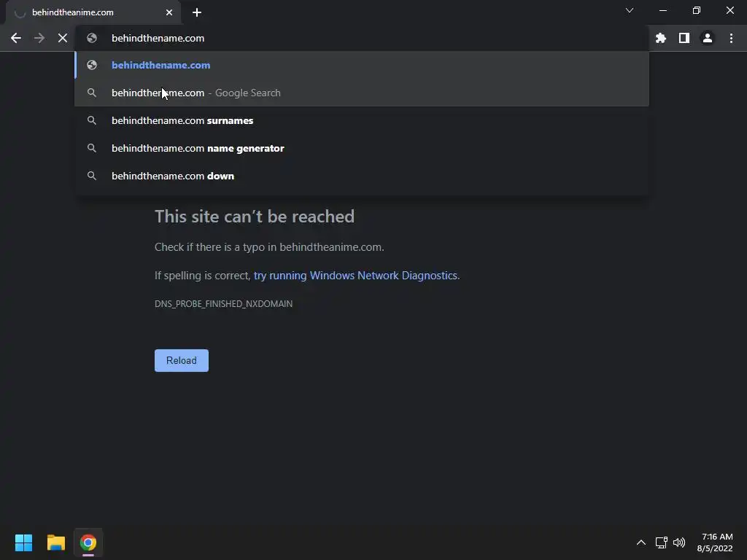Open Chrome's three-dot menu
747x560 pixels.
point(731,38)
